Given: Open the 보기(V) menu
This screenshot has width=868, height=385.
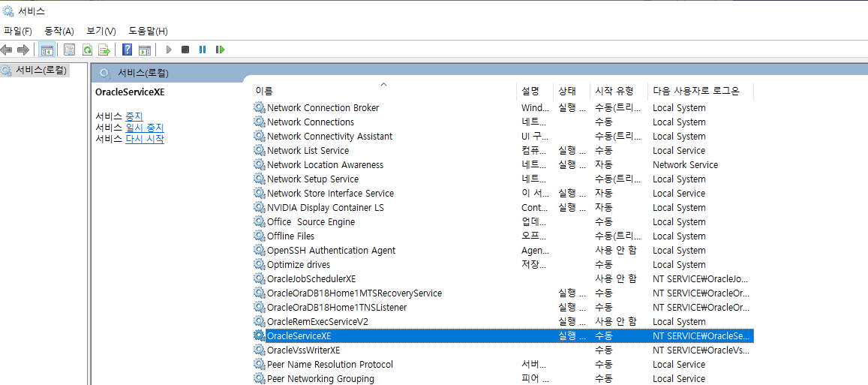Looking at the screenshot, I should (x=101, y=31).
